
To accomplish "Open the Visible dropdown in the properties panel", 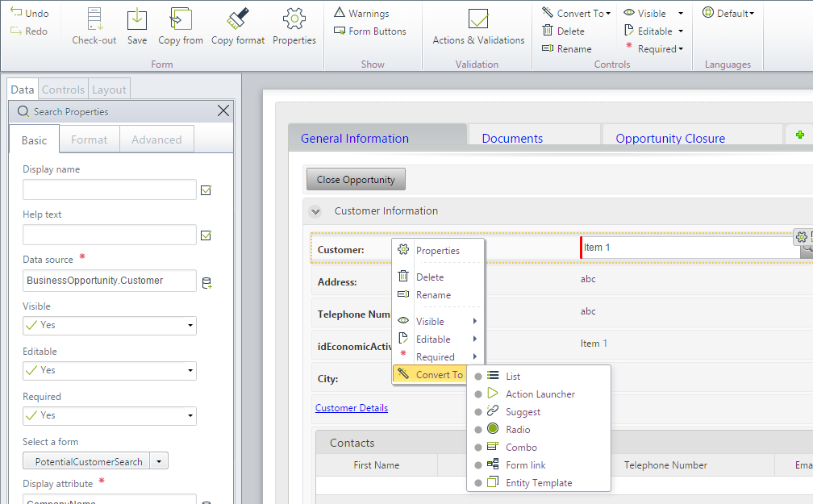I will tap(110, 325).
